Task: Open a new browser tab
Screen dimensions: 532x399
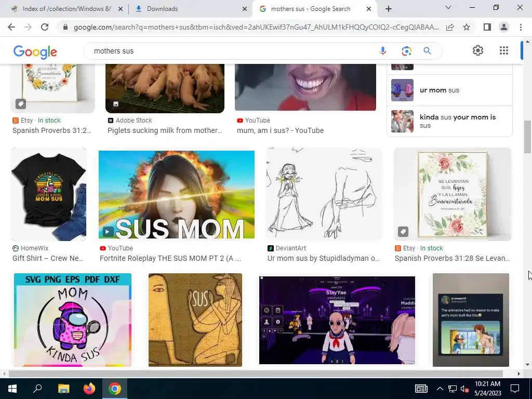Action: click(389, 9)
